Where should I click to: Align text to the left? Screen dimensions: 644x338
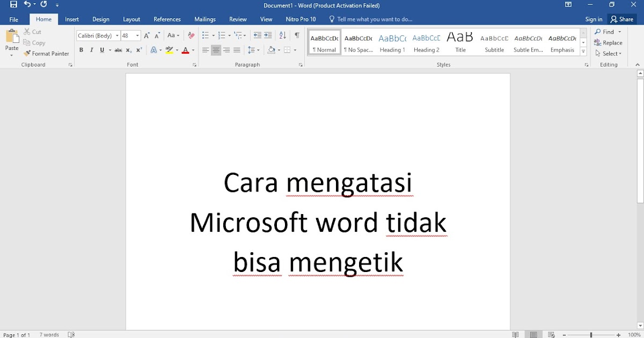coord(206,50)
